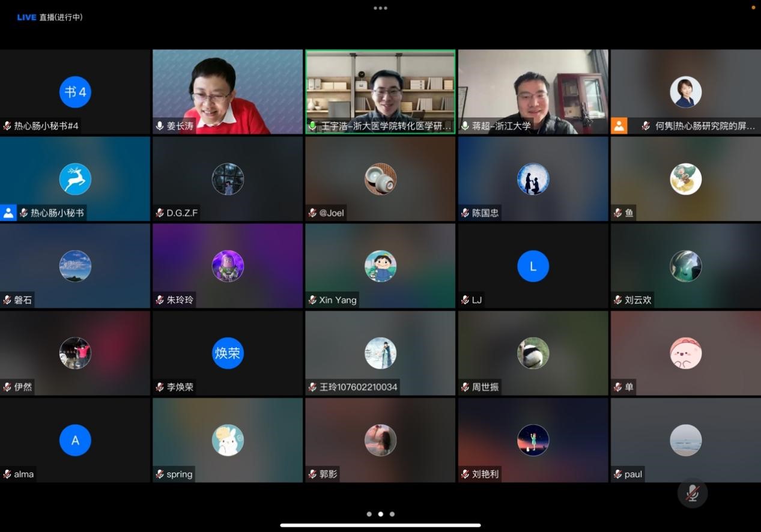Click the blue participant badge beside 热心肠小秘书

(8, 213)
